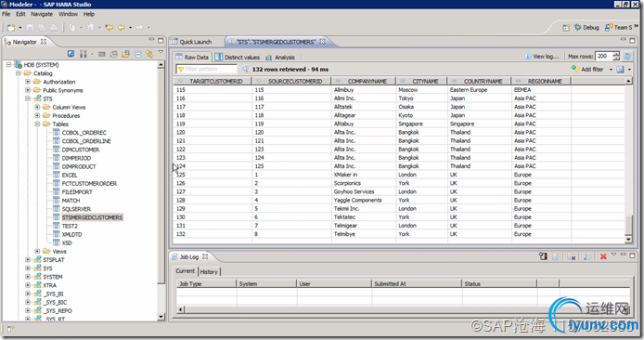Switch to the Distinct values tab

click(237, 58)
